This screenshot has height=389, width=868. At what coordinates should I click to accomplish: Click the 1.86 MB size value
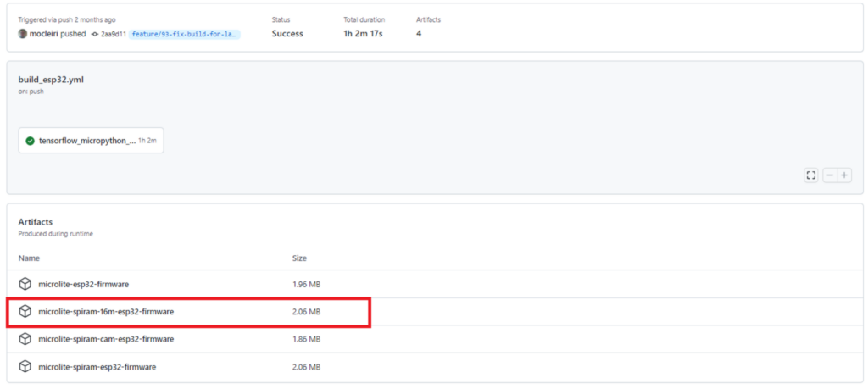point(306,339)
